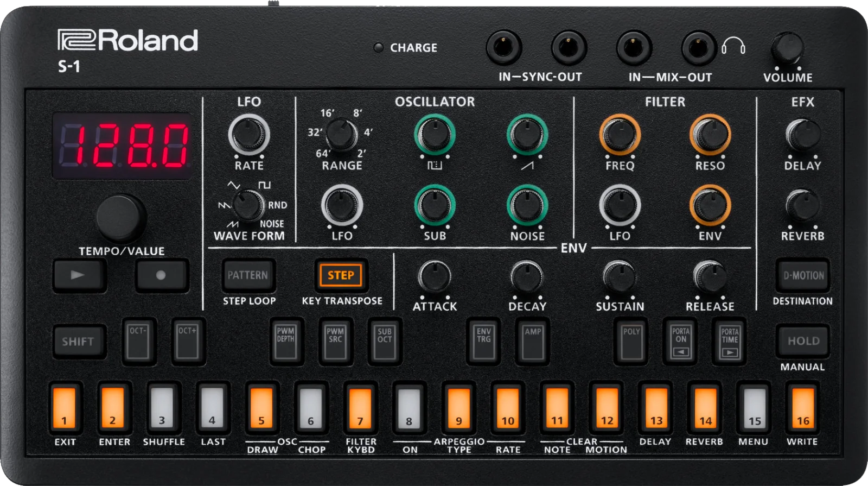Start playback with the play button

click(79, 275)
